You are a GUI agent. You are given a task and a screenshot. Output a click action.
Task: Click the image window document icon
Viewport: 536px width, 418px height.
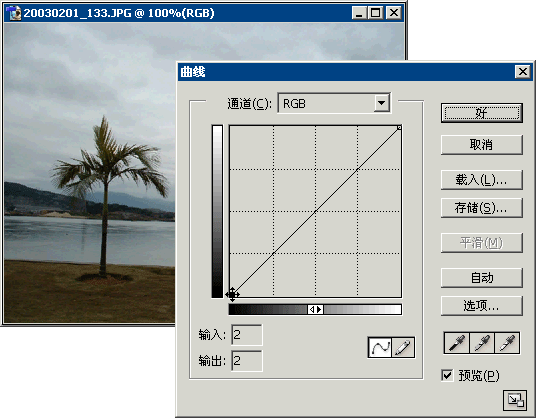coord(14,13)
